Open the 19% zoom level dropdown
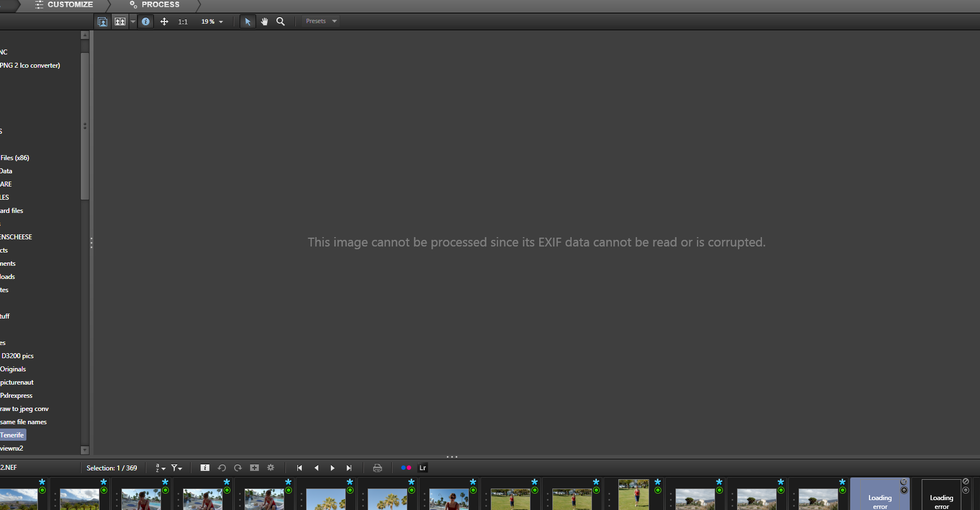The height and width of the screenshot is (510, 980). click(212, 22)
